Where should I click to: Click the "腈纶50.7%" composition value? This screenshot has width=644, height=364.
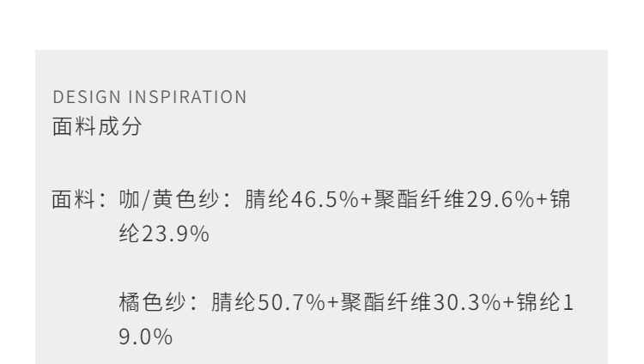pyautogui.click(x=266, y=302)
